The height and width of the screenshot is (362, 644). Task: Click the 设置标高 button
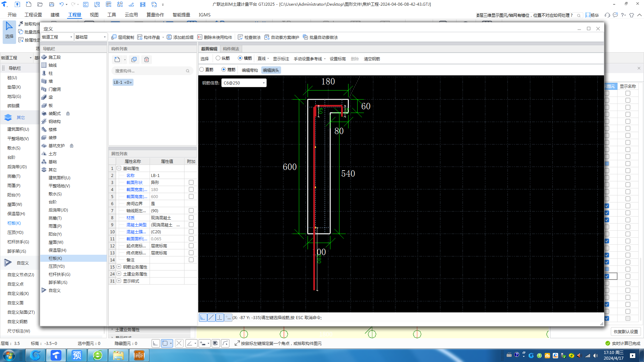(x=337, y=59)
